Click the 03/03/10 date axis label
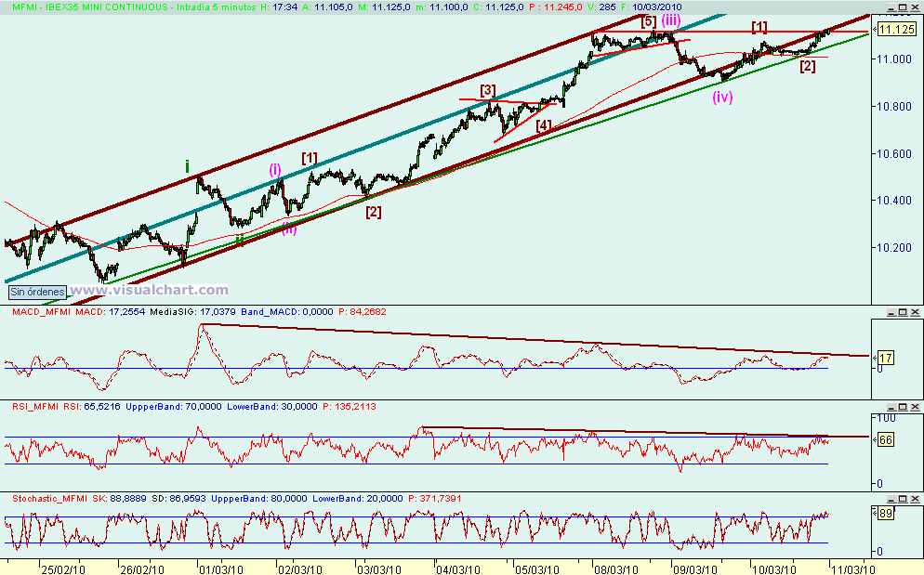The image size is (924, 575). coord(379,569)
